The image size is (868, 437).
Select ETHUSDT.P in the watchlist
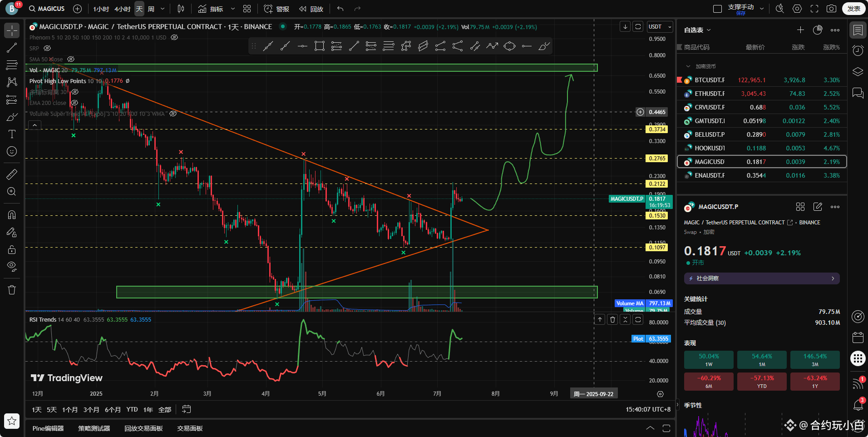pyautogui.click(x=762, y=94)
